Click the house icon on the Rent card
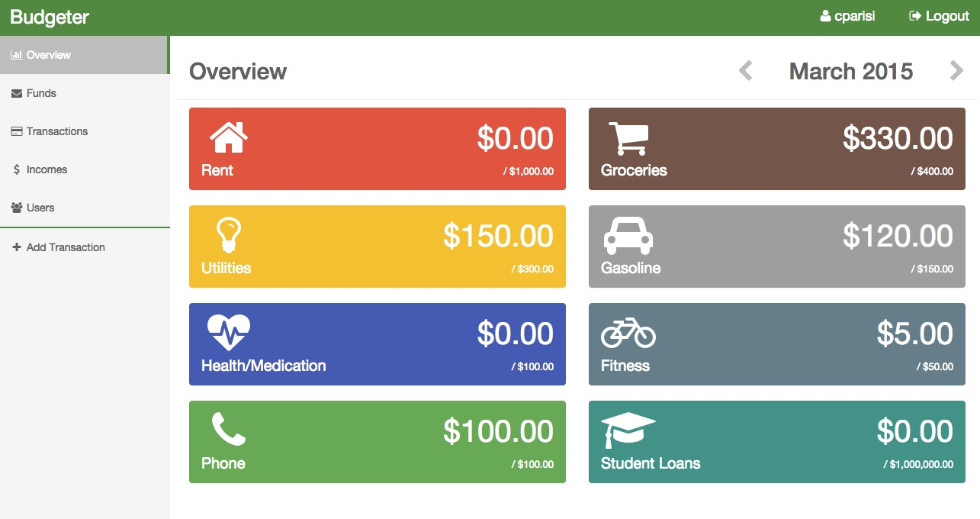The width and height of the screenshot is (980, 519). click(x=229, y=138)
